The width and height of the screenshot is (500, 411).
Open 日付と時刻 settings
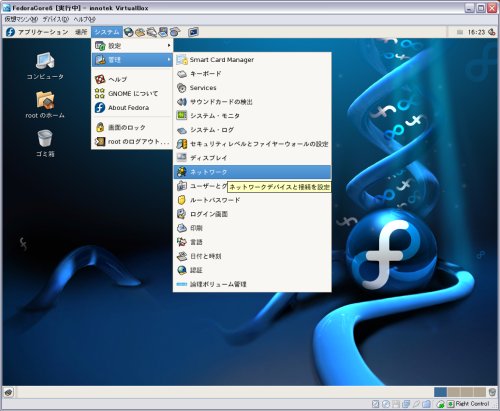point(252,256)
